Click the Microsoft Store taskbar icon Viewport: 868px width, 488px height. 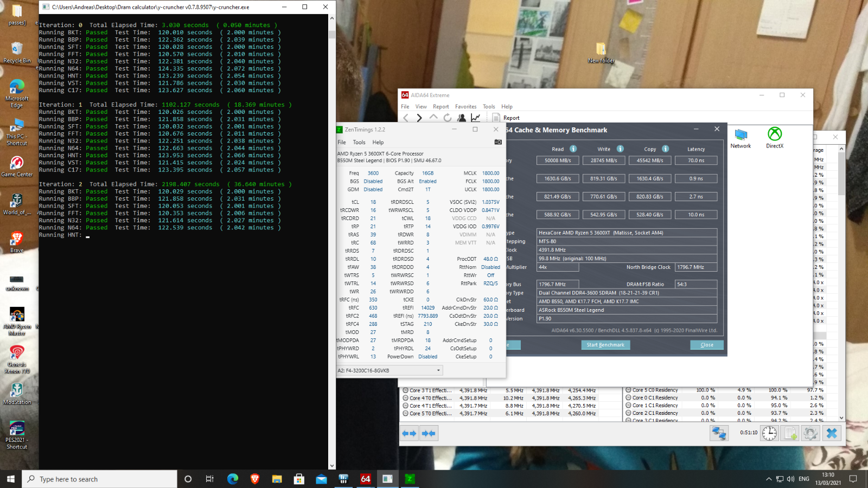coord(299,479)
